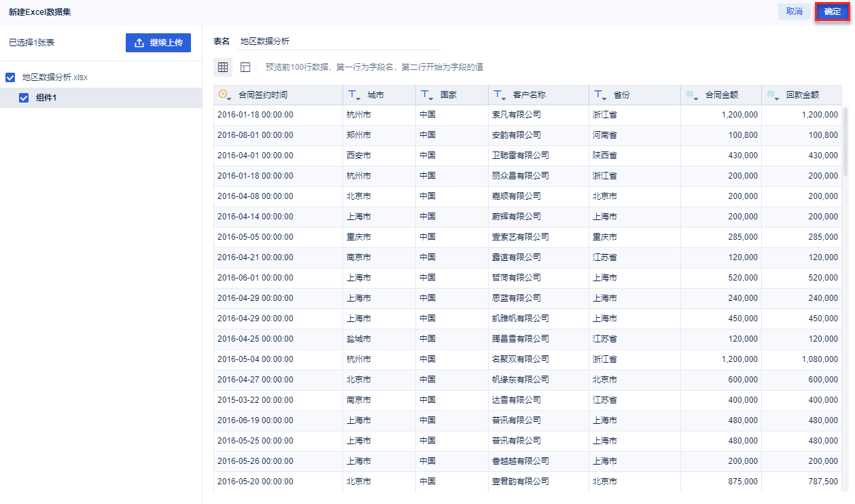The width and height of the screenshot is (855, 504).
Task: Click the 重庆市 city cell
Action: pyautogui.click(x=379, y=237)
